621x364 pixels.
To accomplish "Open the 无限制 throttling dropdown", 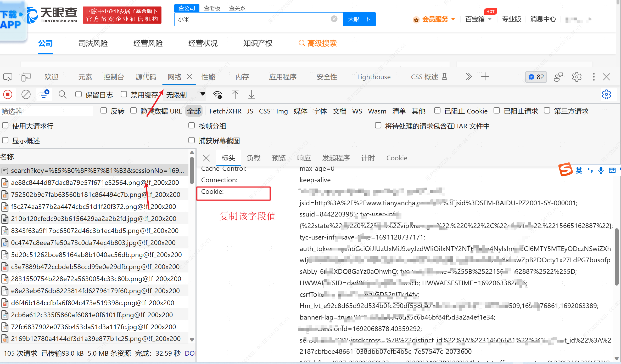I will (x=185, y=95).
